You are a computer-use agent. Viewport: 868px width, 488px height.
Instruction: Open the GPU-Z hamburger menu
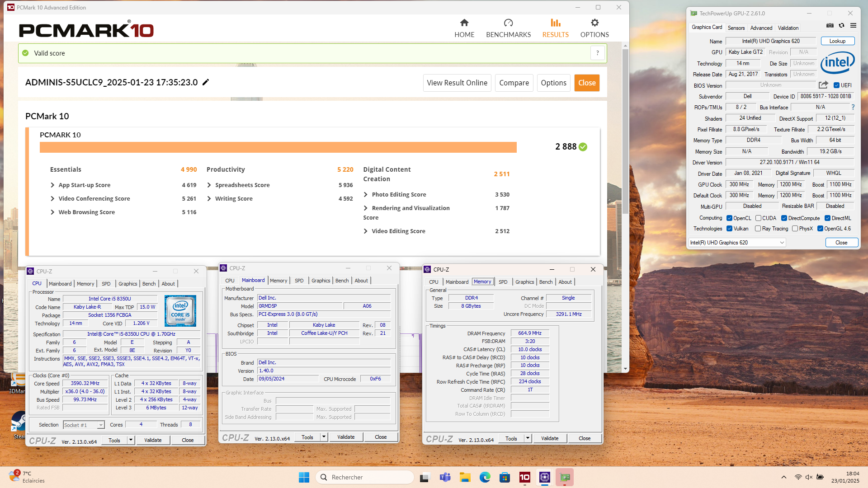click(853, 26)
